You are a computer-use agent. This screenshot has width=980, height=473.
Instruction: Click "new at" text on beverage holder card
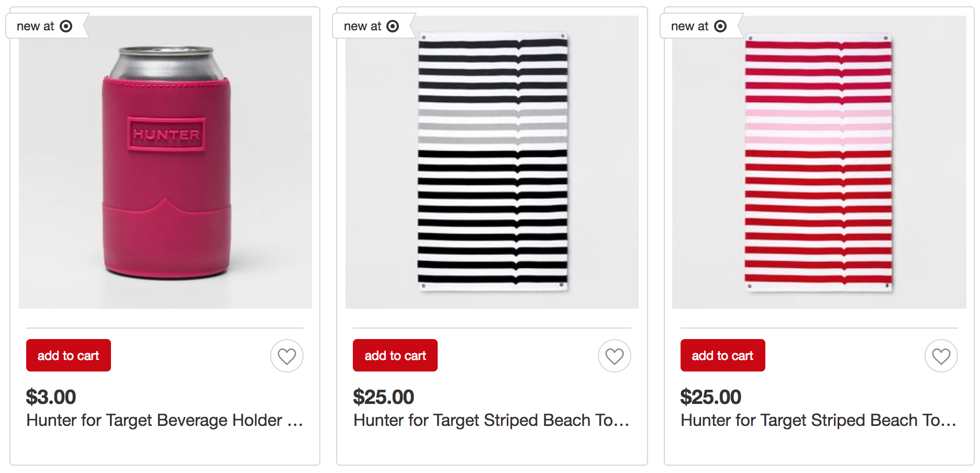(36, 26)
